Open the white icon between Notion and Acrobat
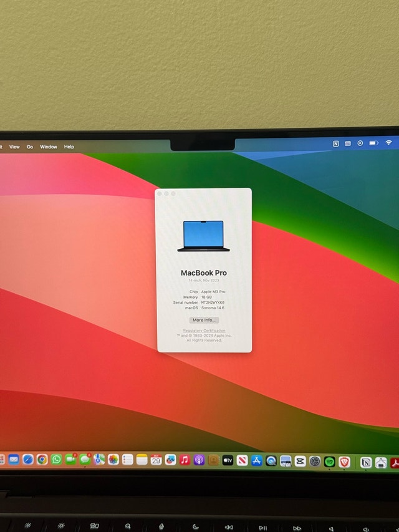Image resolution: width=399 pixels, height=532 pixels. point(381,463)
